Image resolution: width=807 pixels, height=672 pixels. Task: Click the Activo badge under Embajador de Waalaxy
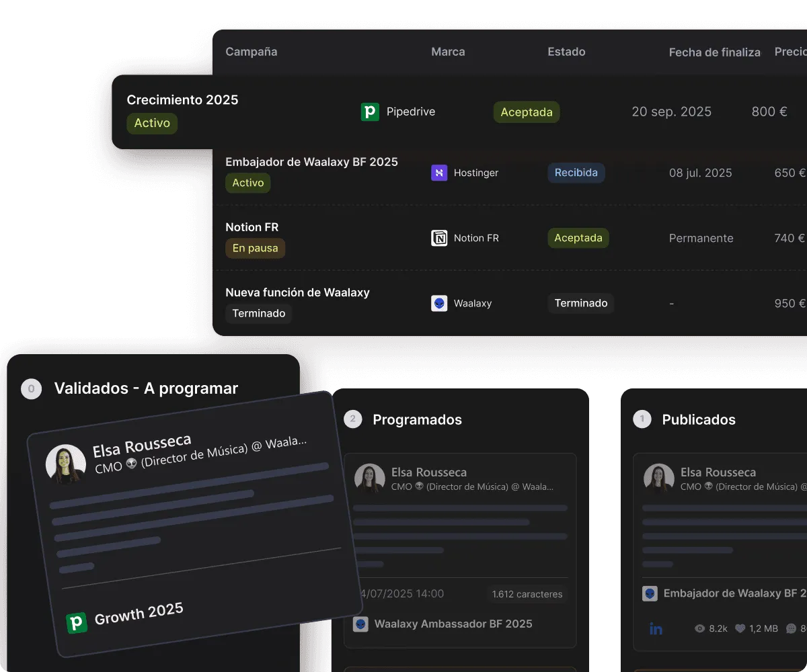pos(248,183)
